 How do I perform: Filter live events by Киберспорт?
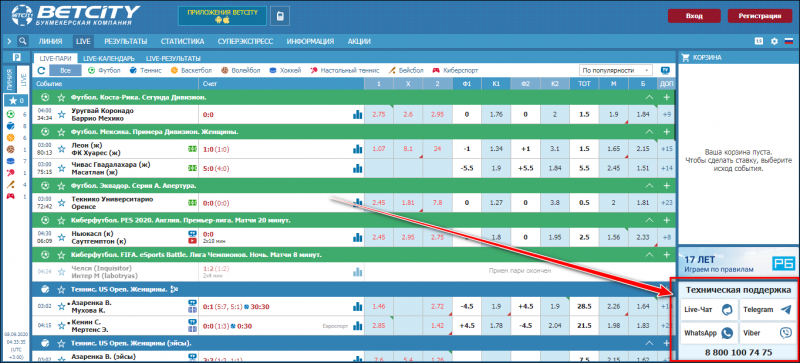point(455,70)
